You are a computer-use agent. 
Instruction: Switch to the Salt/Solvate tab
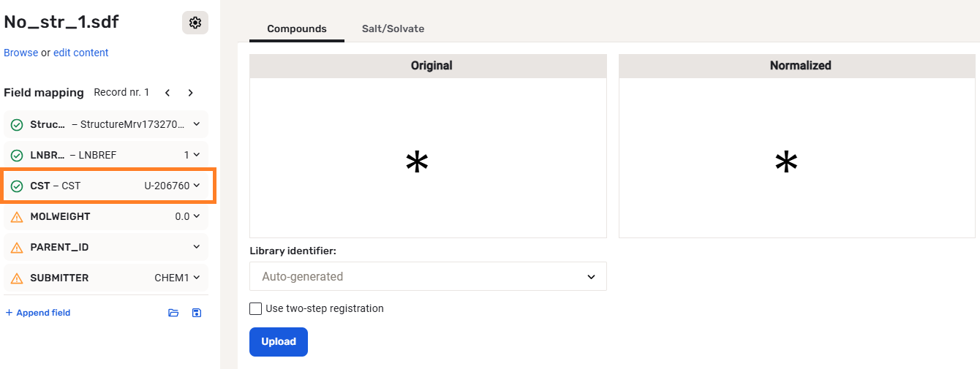[393, 29]
